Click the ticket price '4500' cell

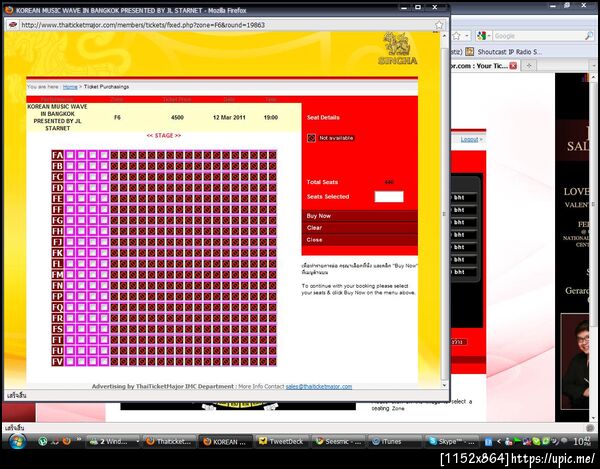(x=177, y=117)
